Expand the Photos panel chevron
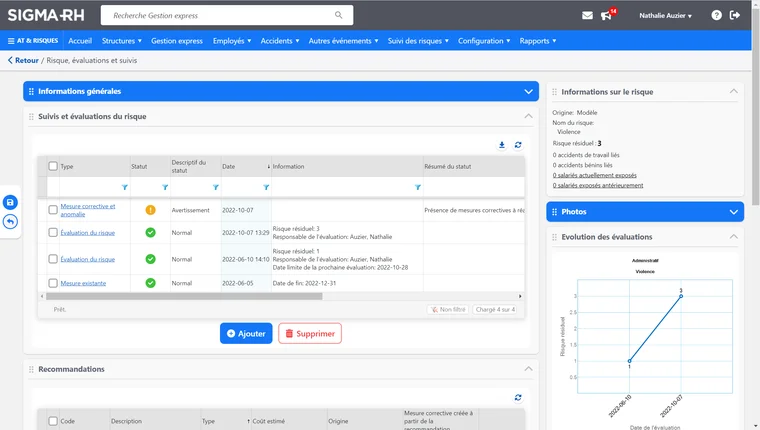Screen dimensions: 760x430 pyautogui.click(x=733, y=212)
